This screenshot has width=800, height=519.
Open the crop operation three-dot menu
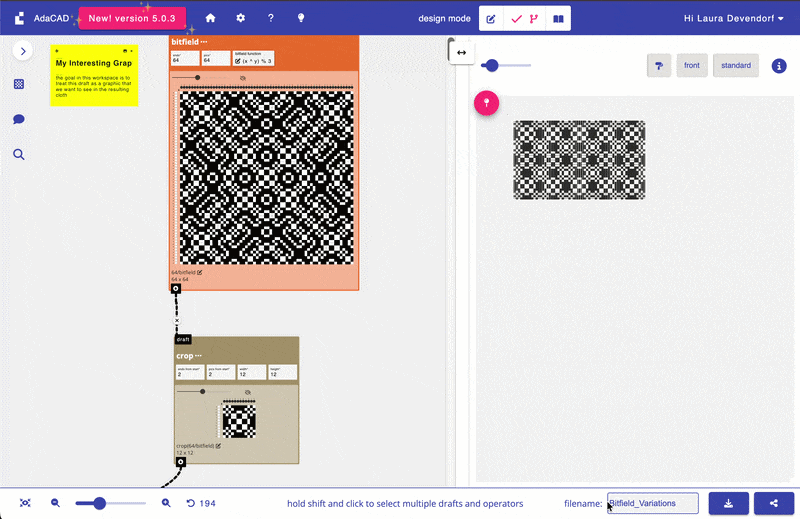point(198,356)
